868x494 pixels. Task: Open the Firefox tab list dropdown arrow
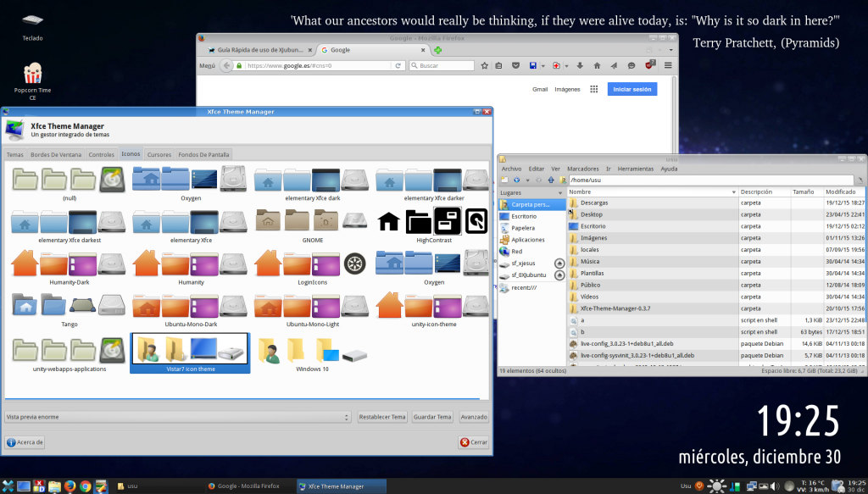[671, 50]
